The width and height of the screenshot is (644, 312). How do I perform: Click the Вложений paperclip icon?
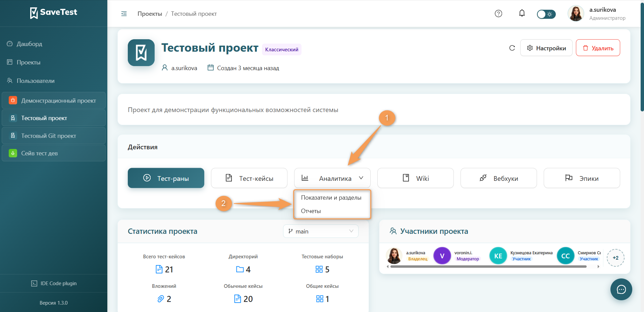[161, 299]
